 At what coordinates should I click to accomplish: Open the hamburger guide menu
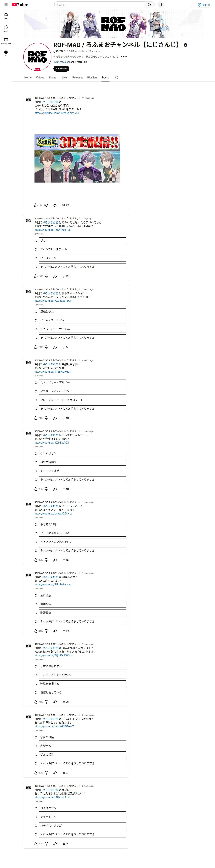click(6, 5)
